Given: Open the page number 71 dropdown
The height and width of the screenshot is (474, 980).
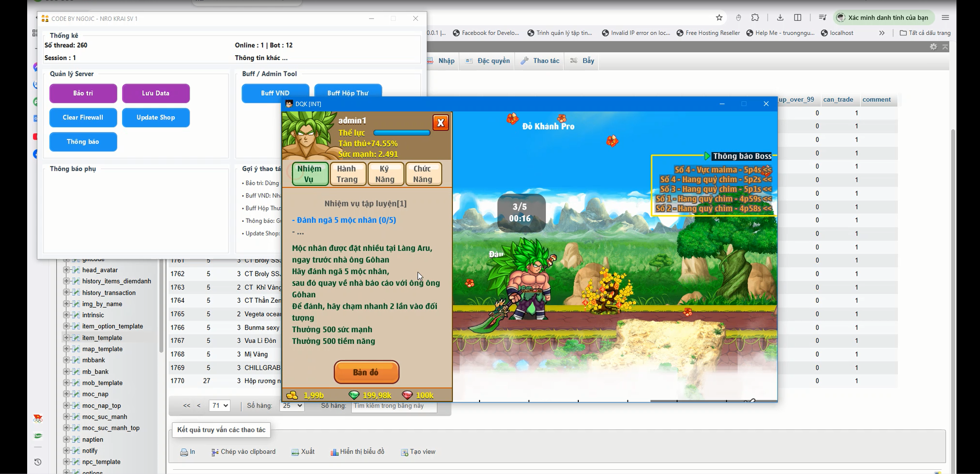Looking at the screenshot, I should (x=219, y=406).
